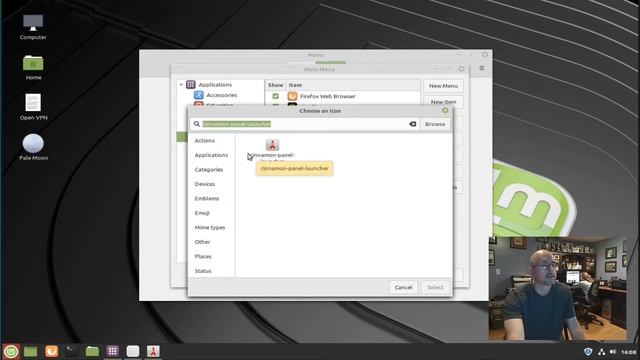Switch to the purple grid taskbar window
The height and width of the screenshot is (360, 640).
(x=113, y=351)
